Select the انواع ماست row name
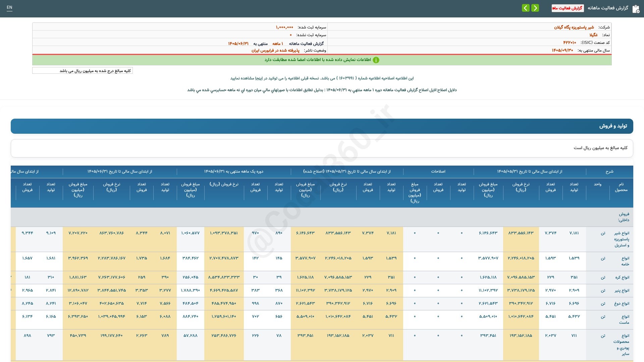The image size is (644, 362). click(x=624, y=319)
